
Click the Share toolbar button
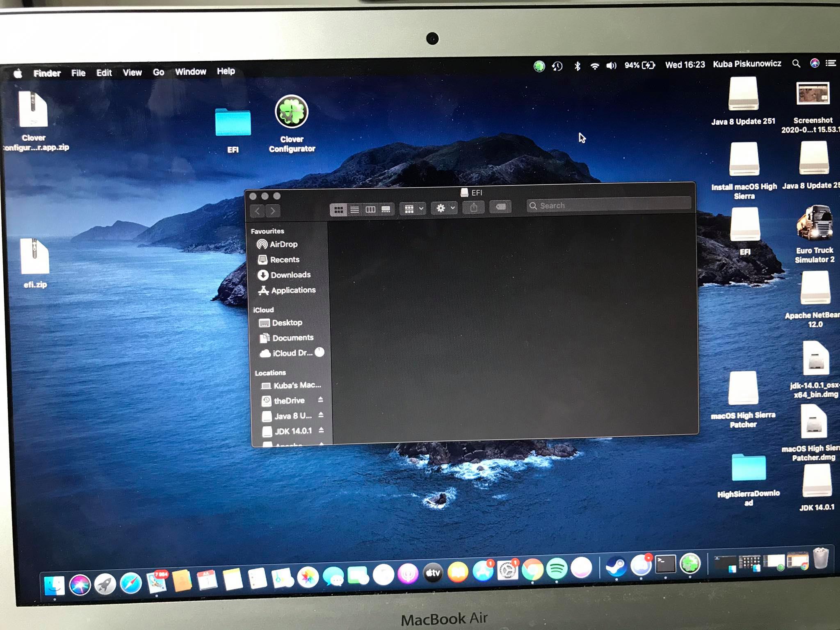pos(474,208)
